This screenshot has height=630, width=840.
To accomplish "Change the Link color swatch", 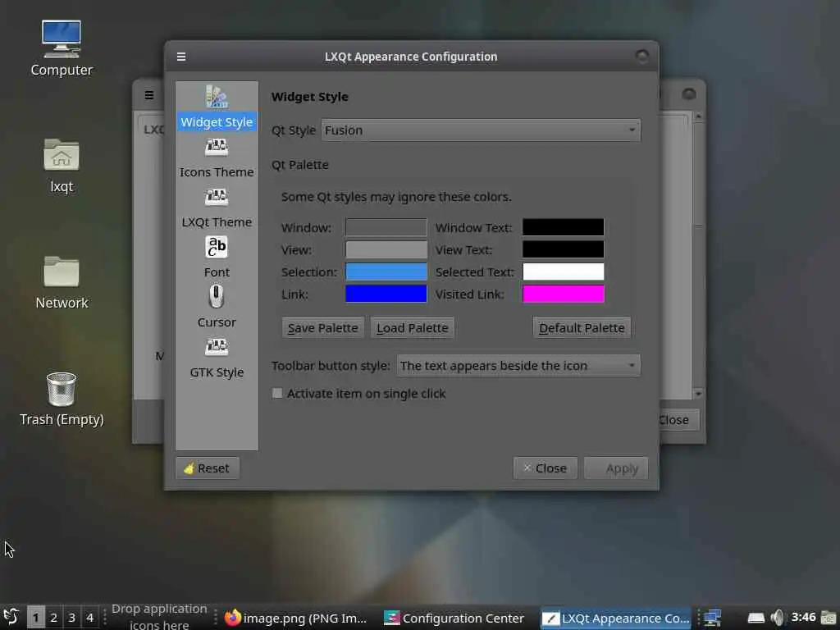I will coord(386,294).
